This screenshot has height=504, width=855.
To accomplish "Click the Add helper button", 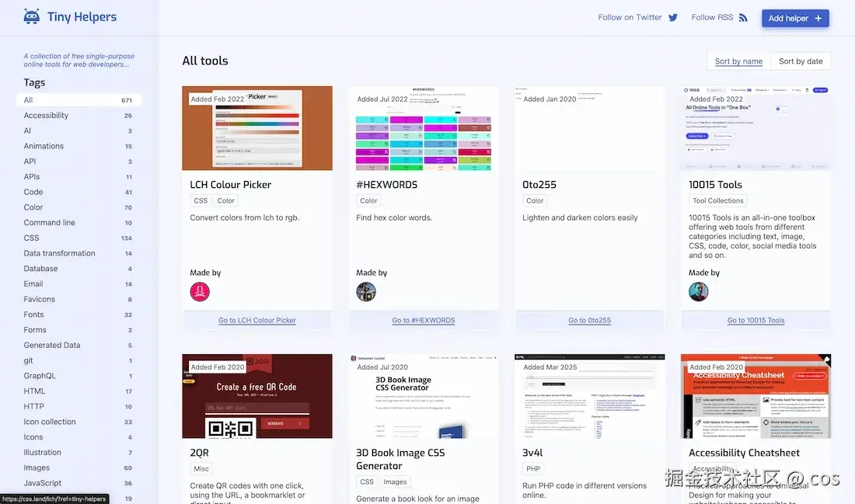I will 794,17.
